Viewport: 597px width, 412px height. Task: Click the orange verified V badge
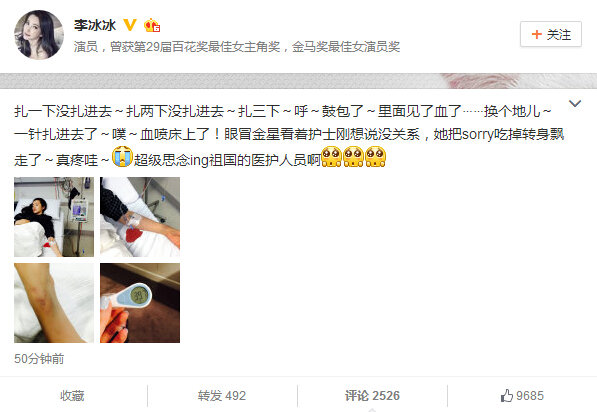(x=130, y=25)
